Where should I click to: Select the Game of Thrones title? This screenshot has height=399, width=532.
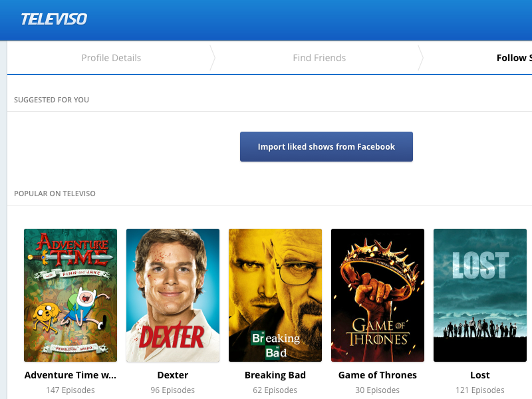click(378, 375)
